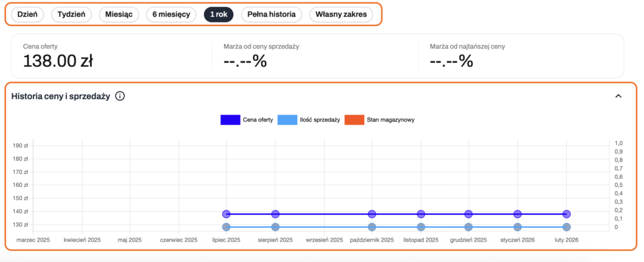Toggle the Stan magazynowy legend swatch
This screenshot has height=262, width=644.
pyautogui.click(x=354, y=120)
